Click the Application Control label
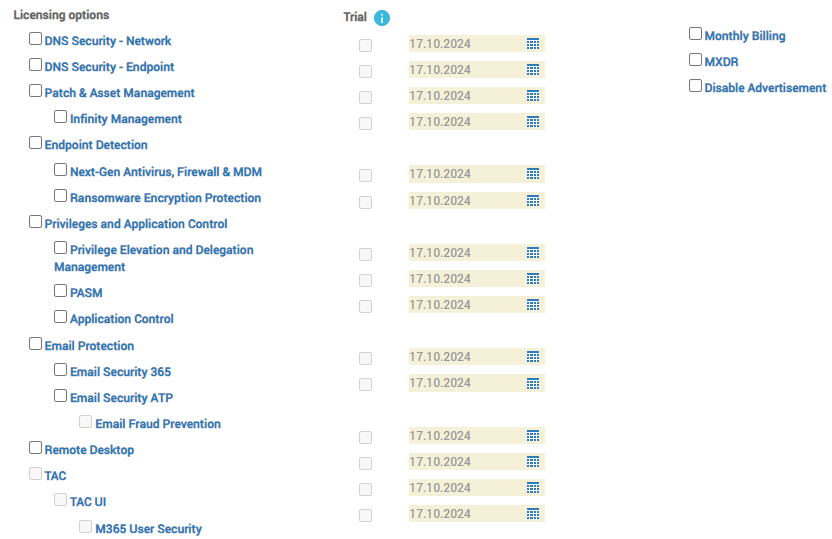Viewport: 832px width, 539px height. (x=122, y=319)
